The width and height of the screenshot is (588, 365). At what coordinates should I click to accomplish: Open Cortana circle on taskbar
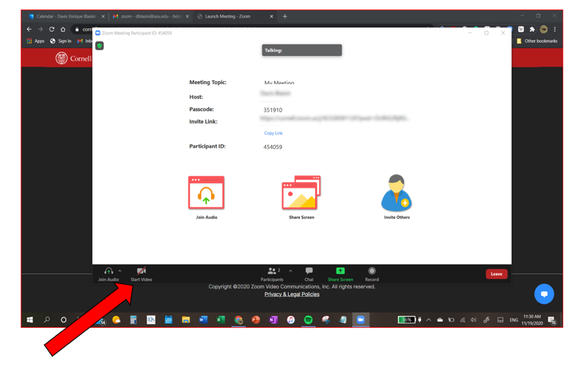(x=63, y=320)
